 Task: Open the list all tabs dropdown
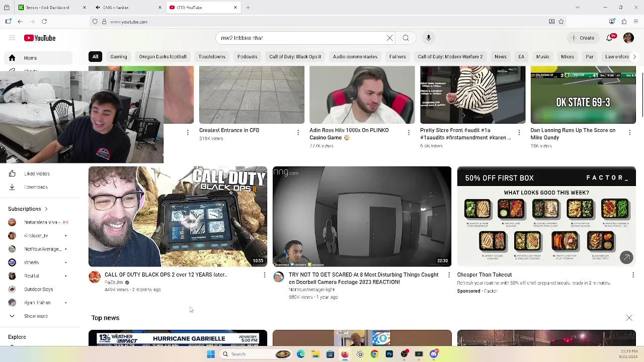tap(578, 8)
